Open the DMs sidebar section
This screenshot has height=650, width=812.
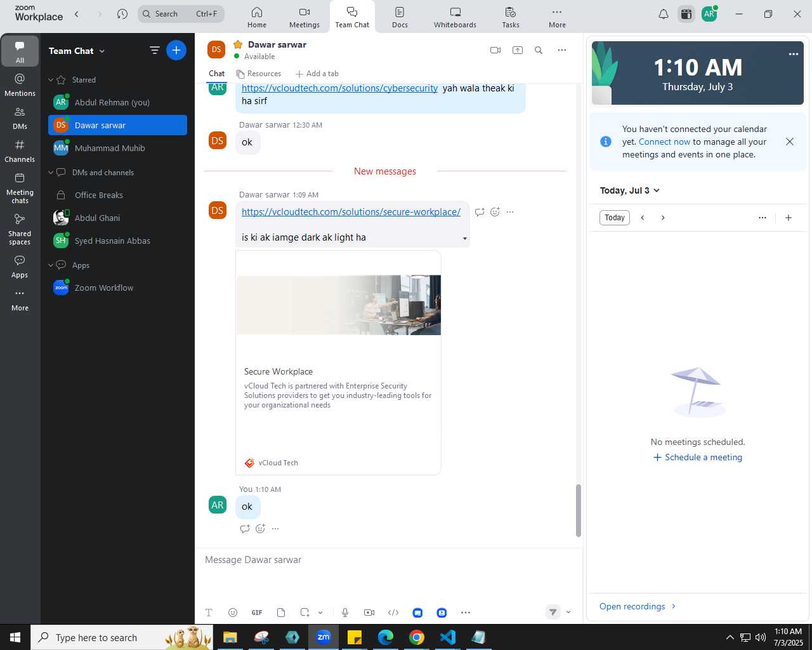point(20,118)
